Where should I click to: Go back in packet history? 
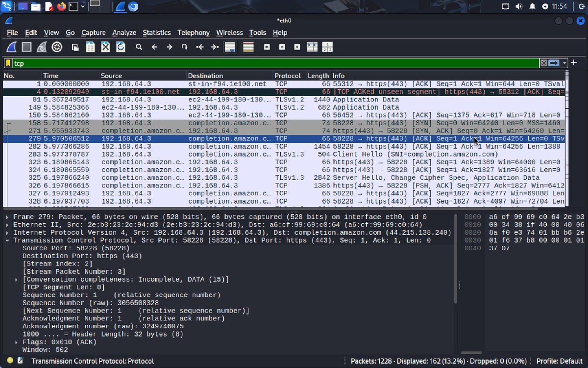click(x=154, y=47)
